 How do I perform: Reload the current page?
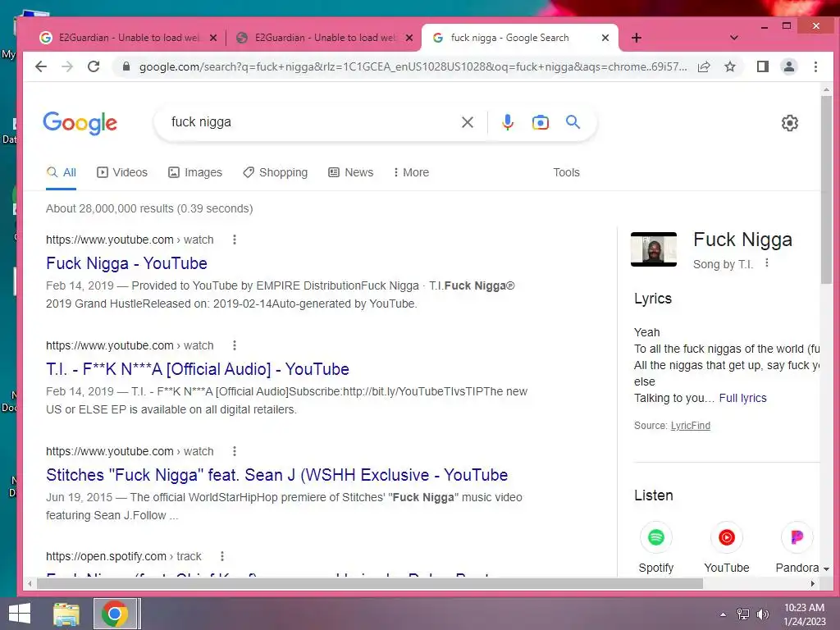click(x=94, y=66)
